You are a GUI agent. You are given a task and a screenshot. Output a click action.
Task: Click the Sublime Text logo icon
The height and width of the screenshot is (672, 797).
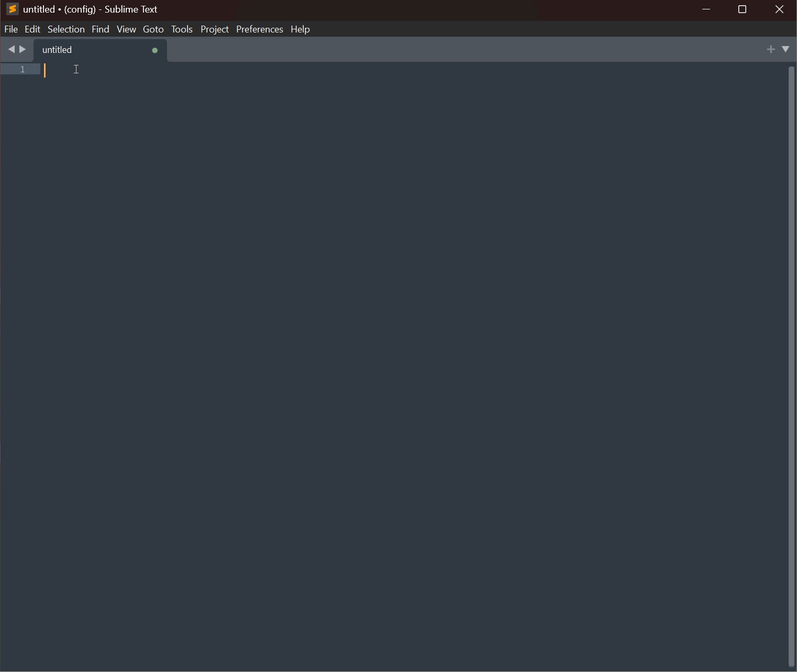12,9
